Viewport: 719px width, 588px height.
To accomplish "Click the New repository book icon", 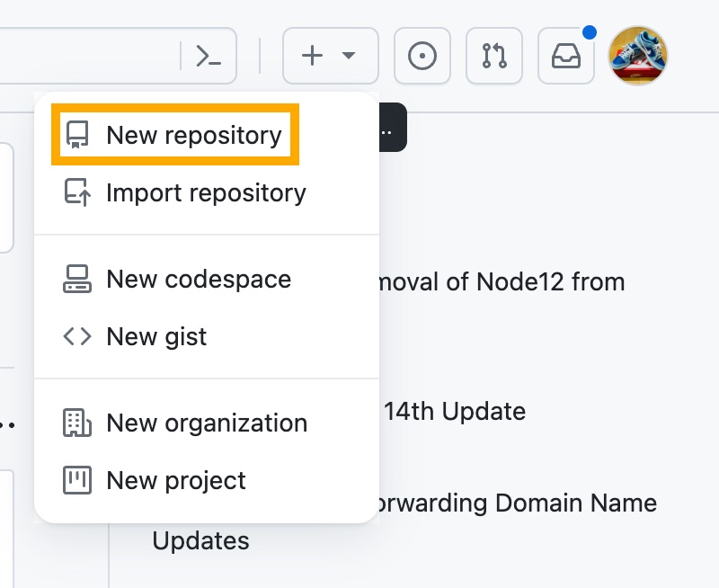I will [78, 134].
